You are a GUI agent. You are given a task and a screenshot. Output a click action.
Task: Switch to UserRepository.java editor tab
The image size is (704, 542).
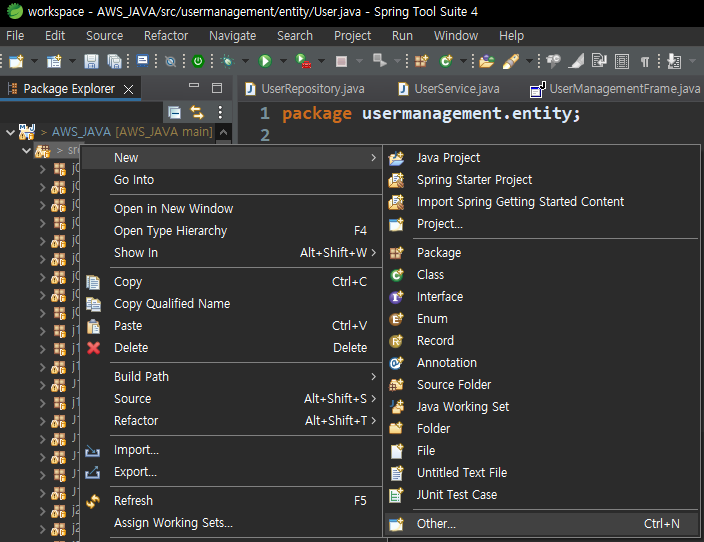click(x=305, y=89)
